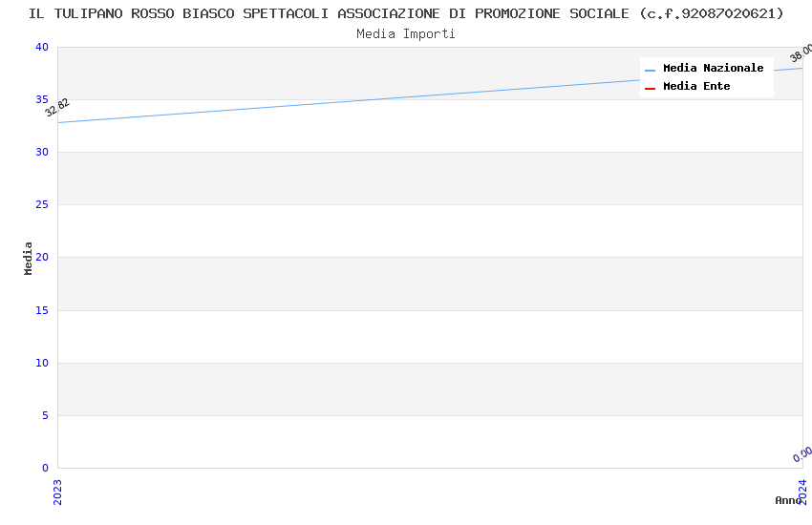
Task: Click the 38.00 data point label
Action: (x=801, y=52)
